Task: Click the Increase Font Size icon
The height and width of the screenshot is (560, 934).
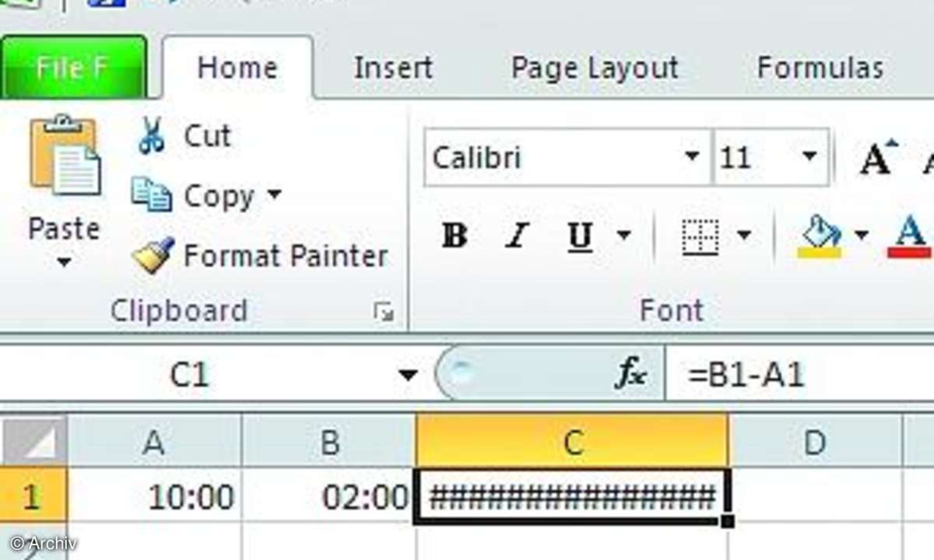Action: click(x=880, y=159)
